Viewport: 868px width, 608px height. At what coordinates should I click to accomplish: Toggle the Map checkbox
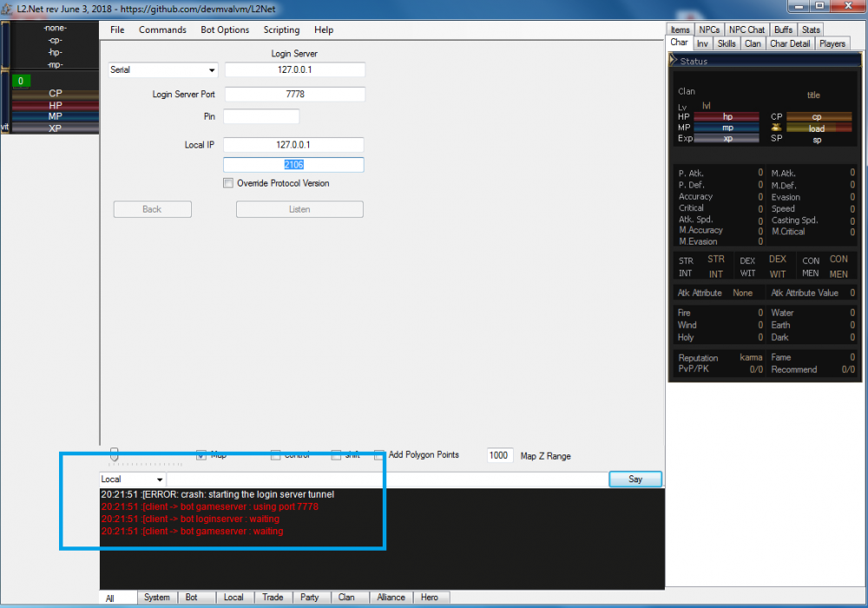pos(201,454)
